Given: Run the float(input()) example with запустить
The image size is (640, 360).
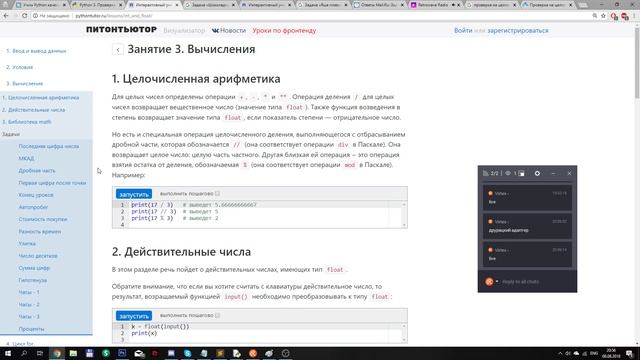Looking at the screenshot, I should [134, 316].
